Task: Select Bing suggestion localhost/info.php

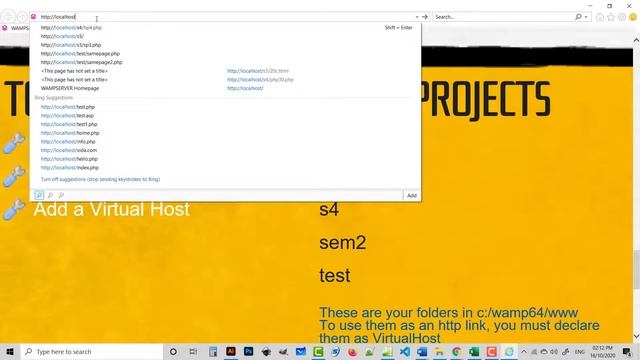Action: click(x=68, y=142)
